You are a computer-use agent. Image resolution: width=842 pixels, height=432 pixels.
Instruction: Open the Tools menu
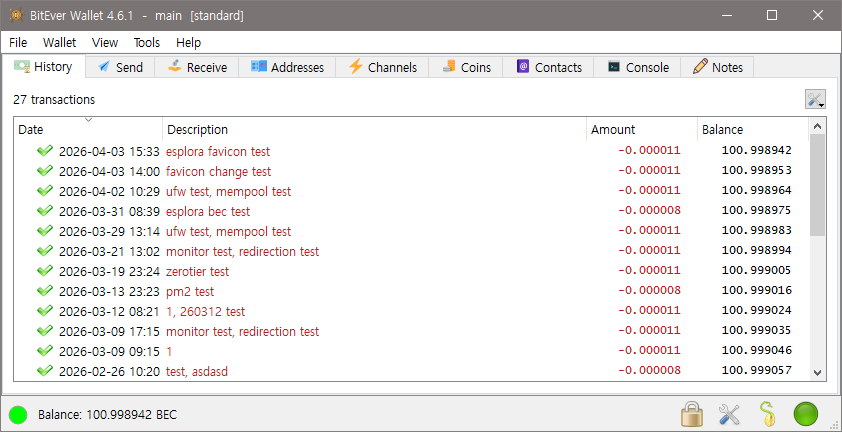[x=146, y=42]
